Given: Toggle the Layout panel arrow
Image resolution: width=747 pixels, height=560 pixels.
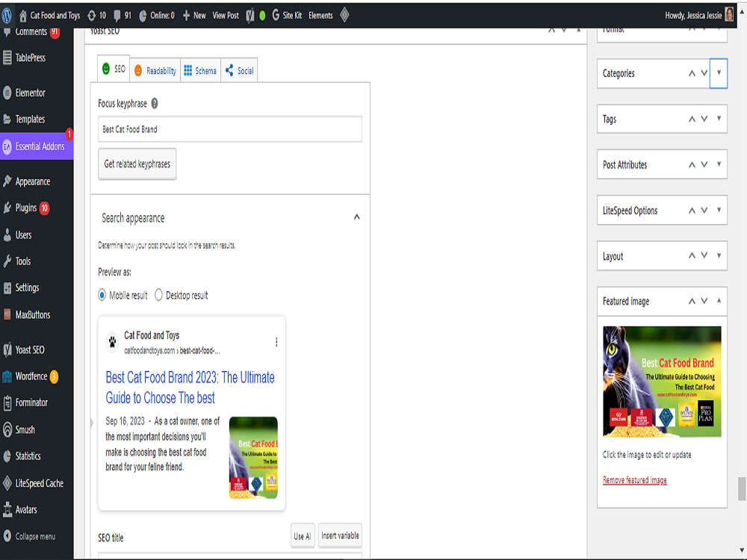Looking at the screenshot, I should tap(719, 255).
